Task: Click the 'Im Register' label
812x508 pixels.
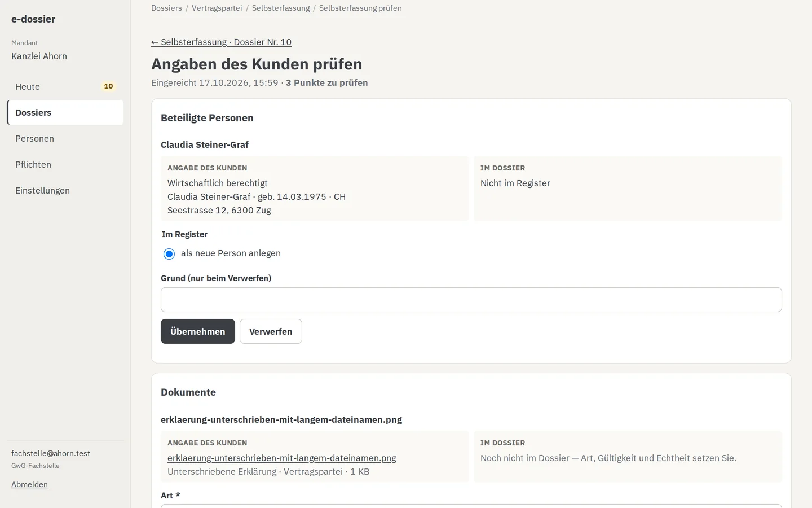Action: click(184, 234)
